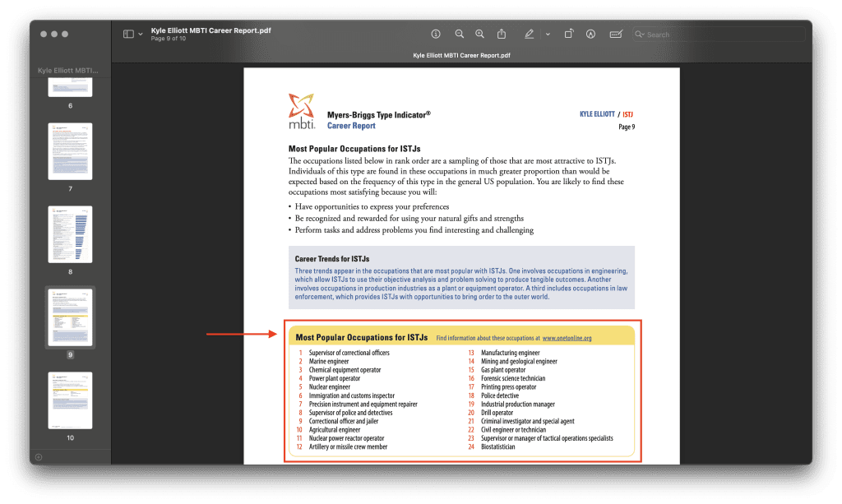Click the Rotate page icon

click(569, 35)
